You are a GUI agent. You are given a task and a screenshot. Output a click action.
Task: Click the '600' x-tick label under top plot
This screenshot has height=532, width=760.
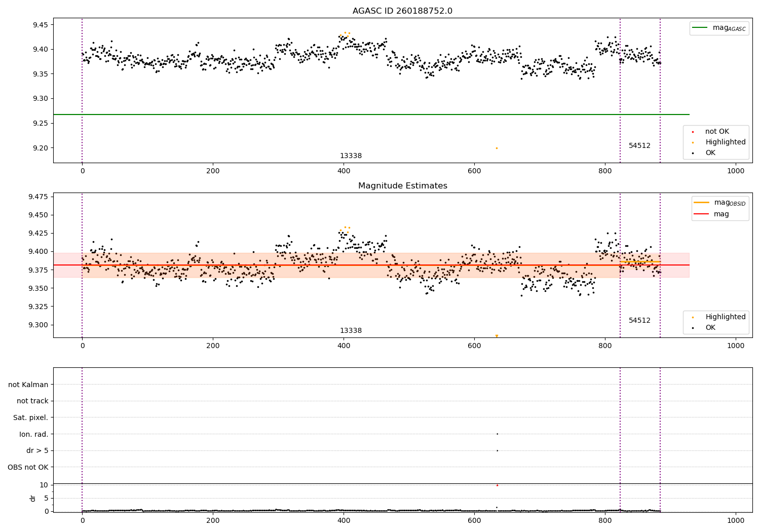coord(474,171)
